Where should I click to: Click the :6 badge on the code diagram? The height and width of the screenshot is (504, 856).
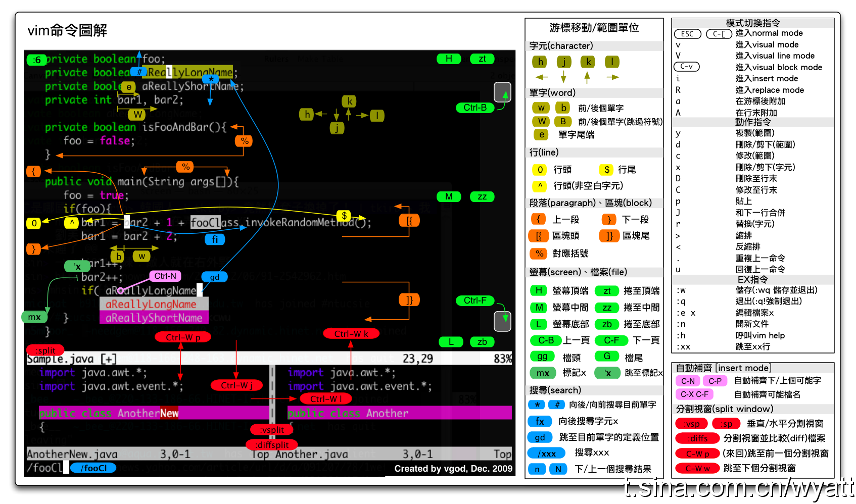(x=36, y=60)
